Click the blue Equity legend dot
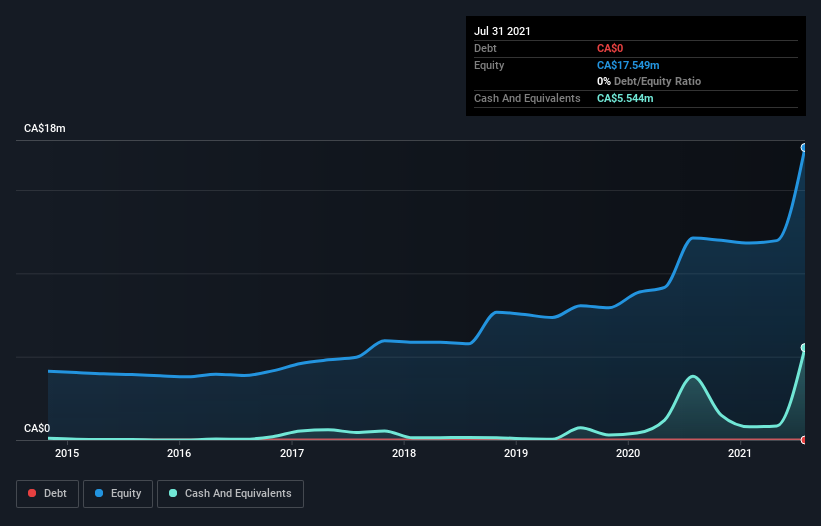 tap(99, 493)
